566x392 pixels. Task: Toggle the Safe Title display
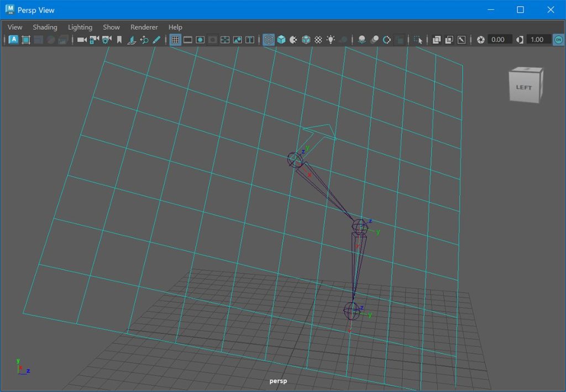250,40
